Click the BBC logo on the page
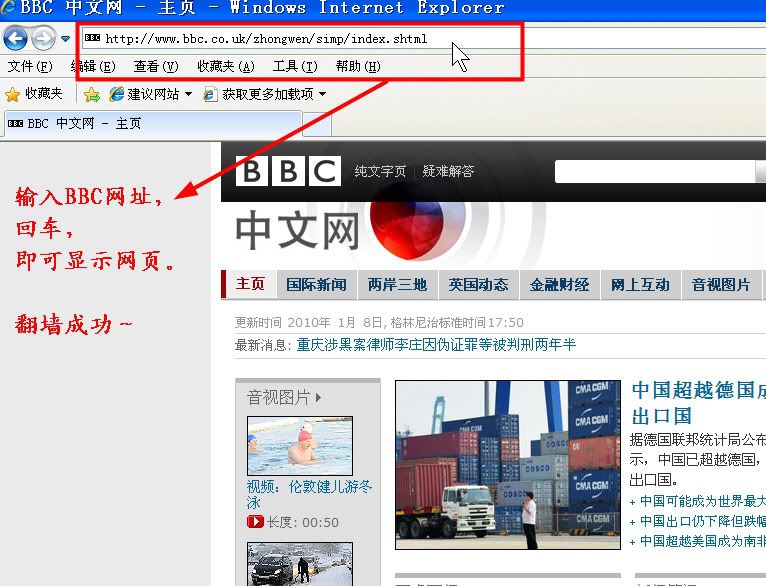Screen dimensions: 766x586 point(288,171)
